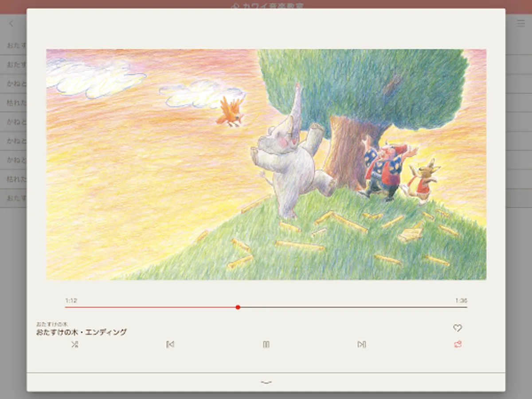
Task: Pause the current song
Action: (266, 344)
